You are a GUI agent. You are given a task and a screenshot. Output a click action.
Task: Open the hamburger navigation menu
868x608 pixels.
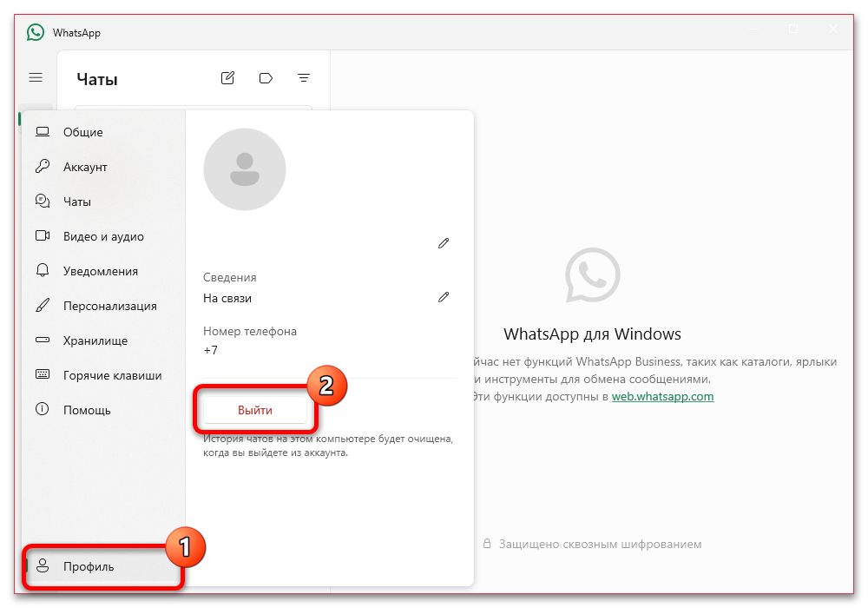click(x=36, y=77)
